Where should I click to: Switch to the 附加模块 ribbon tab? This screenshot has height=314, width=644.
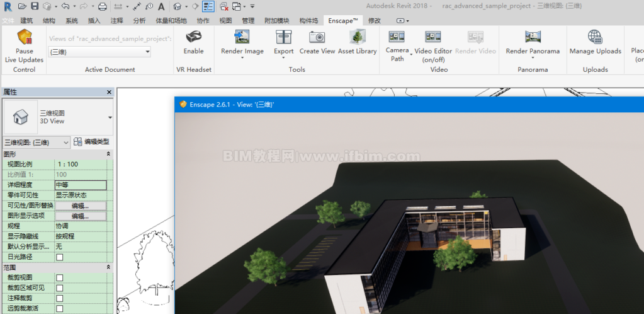[x=277, y=21]
